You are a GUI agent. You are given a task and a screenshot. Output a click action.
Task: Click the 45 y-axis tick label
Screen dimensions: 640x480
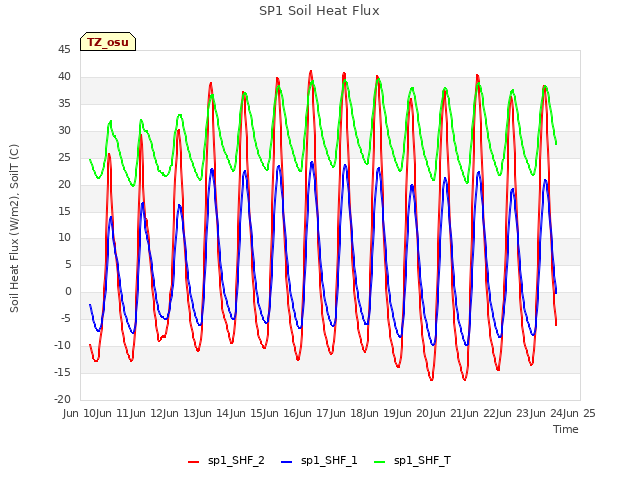(64, 50)
